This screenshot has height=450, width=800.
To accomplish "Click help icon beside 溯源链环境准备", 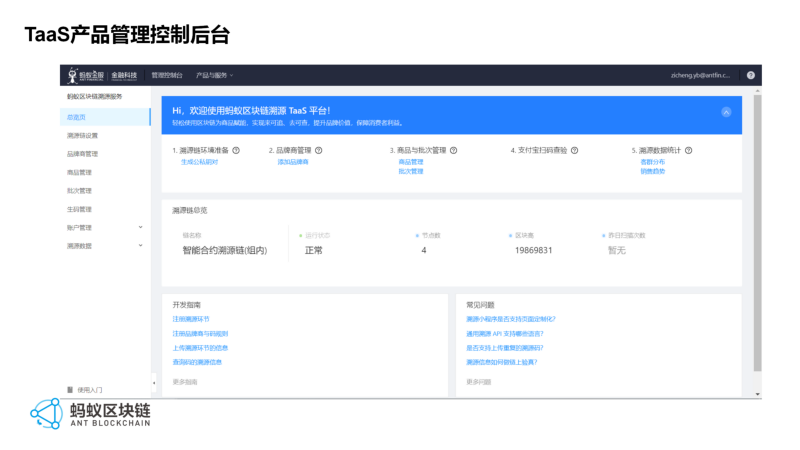I will click(236, 151).
